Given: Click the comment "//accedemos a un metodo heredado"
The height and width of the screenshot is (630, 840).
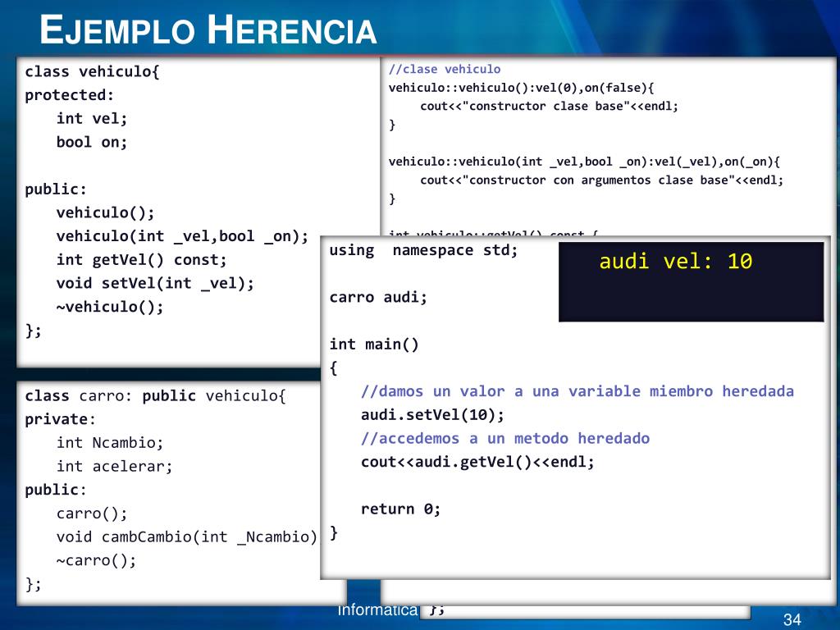Looking at the screenshot, I should pos(505,439).
